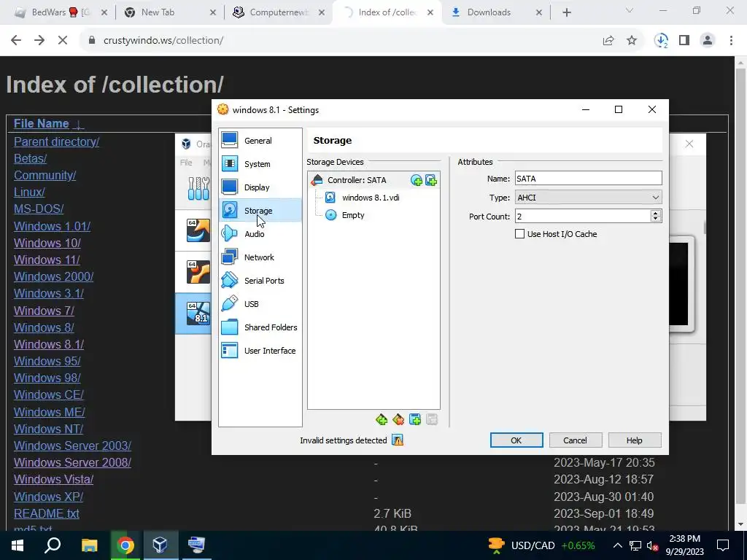Open the User Interface settings category
This screenshot has height=560, width=747.
point(260,351)
